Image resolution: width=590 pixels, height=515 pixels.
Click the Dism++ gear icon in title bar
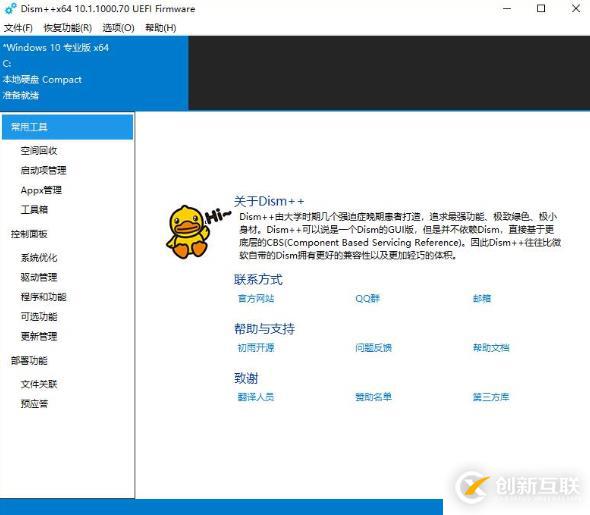pyautogui.click(x=10, y=8)
